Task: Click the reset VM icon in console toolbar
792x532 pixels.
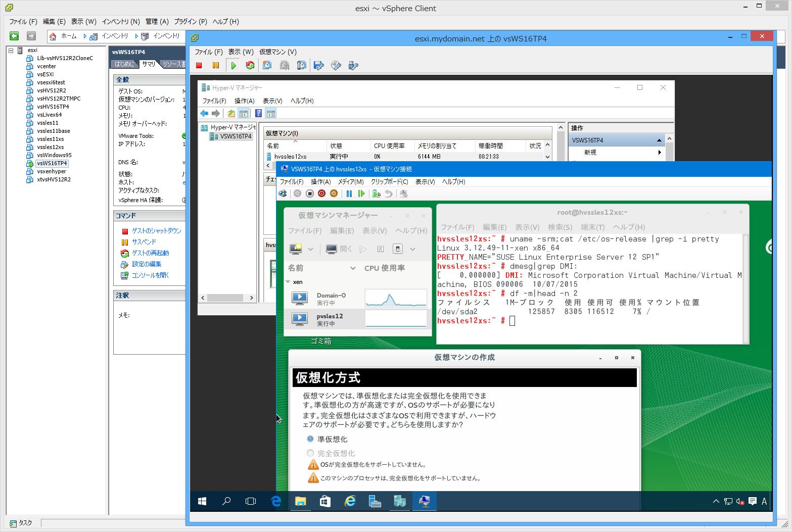Action: [250, 65]
